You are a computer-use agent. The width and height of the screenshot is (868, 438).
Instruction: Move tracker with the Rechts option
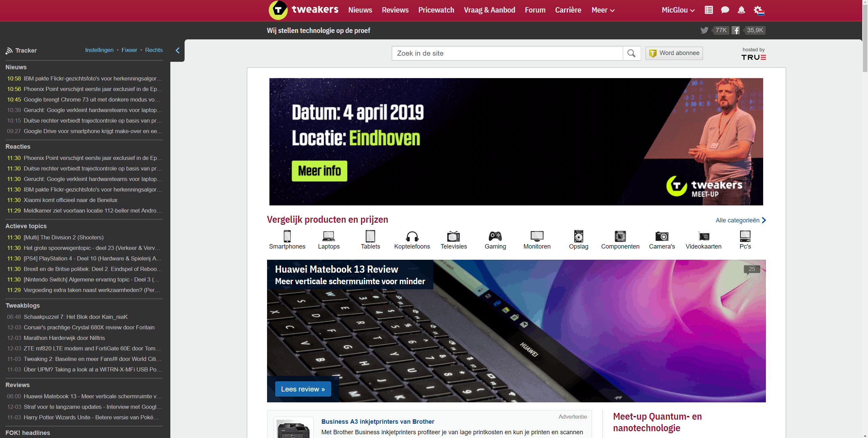point(154,50)
